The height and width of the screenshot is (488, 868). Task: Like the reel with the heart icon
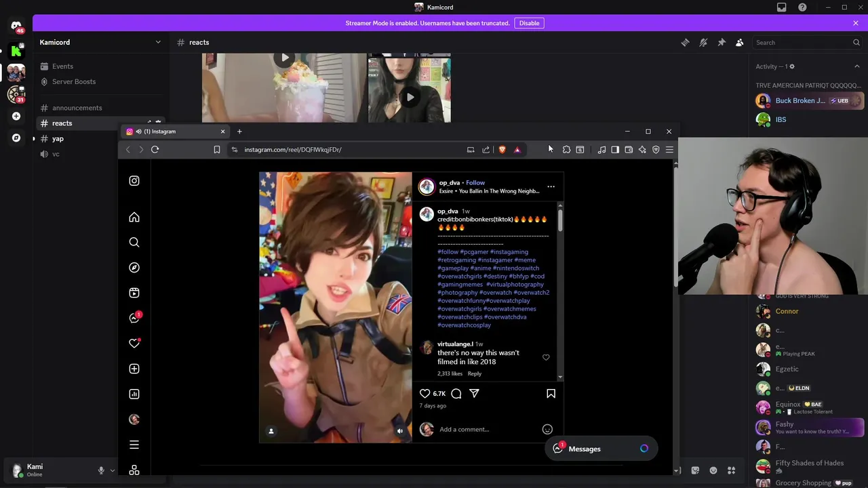click(x=425, y=393)
